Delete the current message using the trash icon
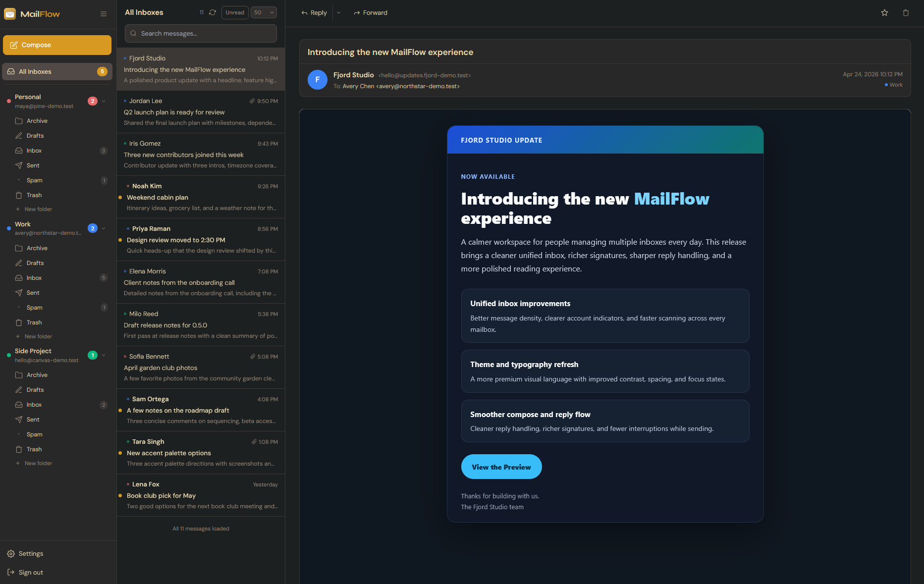Viewport: 924px width, 584px height. pyautogui.click(x=905, y=13)
